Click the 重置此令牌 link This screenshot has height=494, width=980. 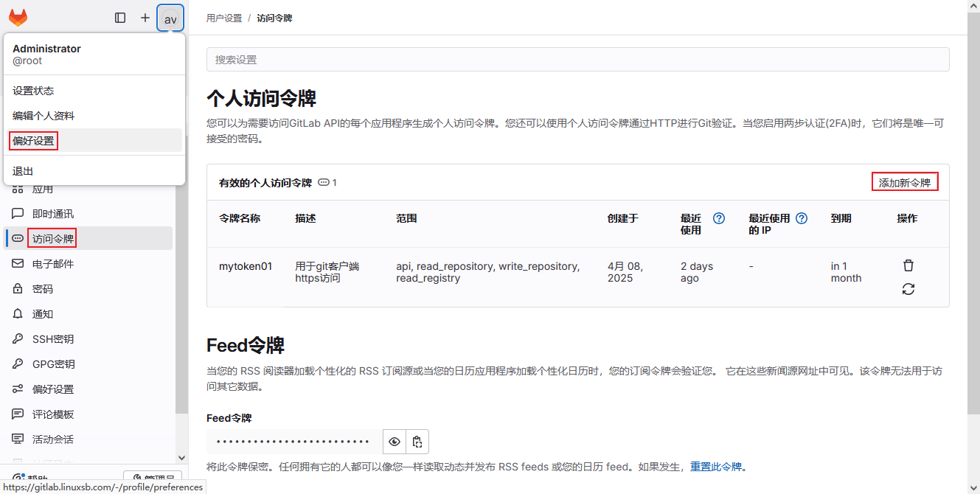point(715,467)
